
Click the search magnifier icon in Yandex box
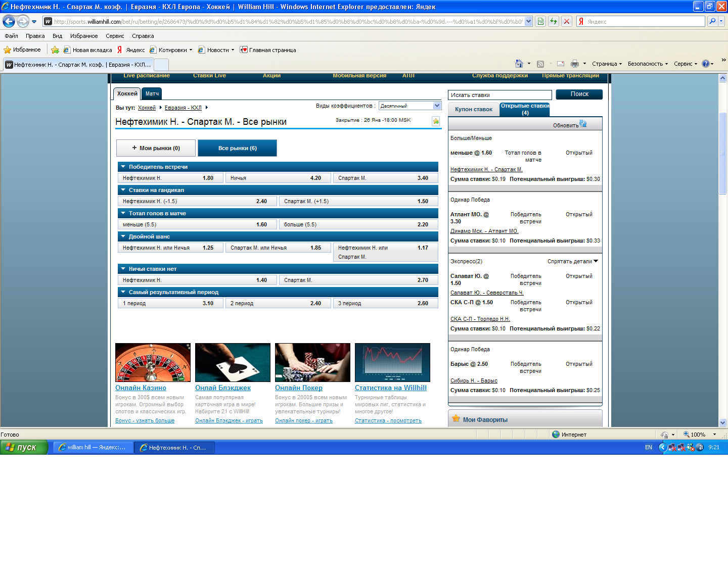[x=712, y=21]
